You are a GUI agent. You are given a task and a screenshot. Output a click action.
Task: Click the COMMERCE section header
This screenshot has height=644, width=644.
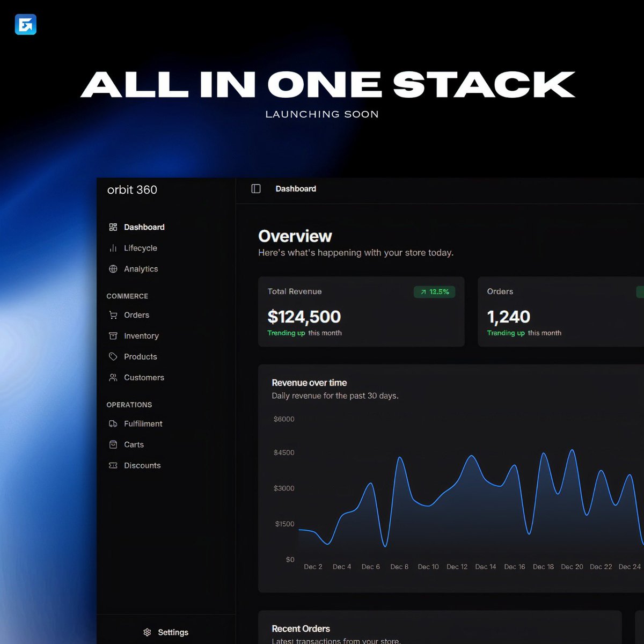click(x=127, y=296)
